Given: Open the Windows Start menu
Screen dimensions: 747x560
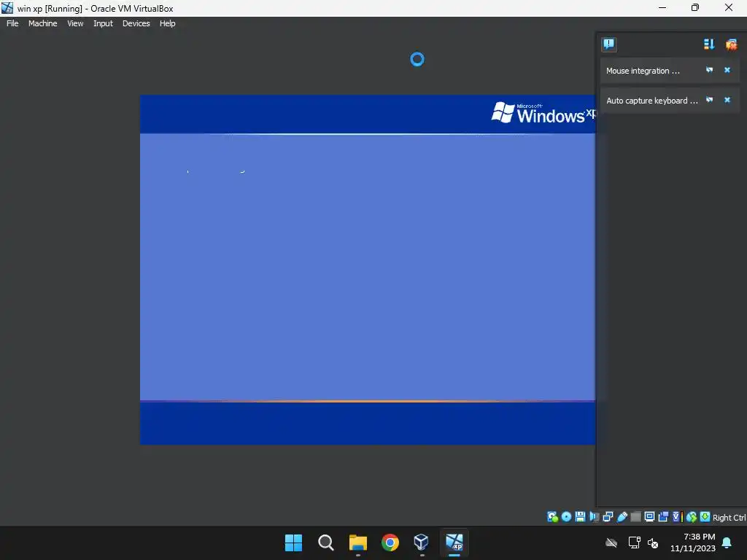Looking at the screenshot, I should click(x=293, y=542).
